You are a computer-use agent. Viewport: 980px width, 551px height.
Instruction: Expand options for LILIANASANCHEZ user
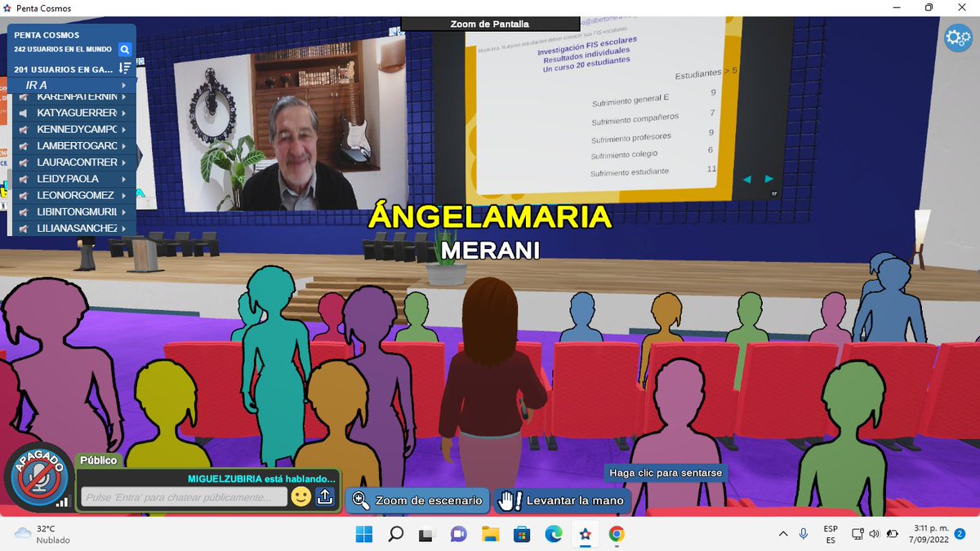pos(124,228)
